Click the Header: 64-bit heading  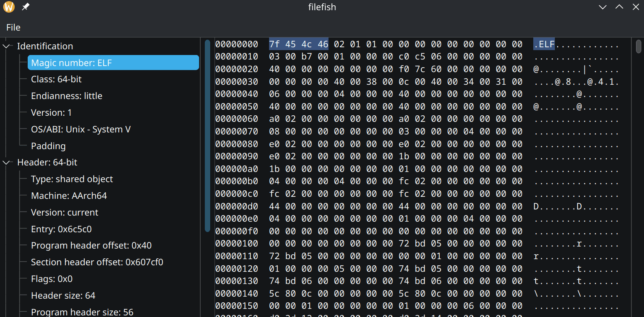pos(47,162)
